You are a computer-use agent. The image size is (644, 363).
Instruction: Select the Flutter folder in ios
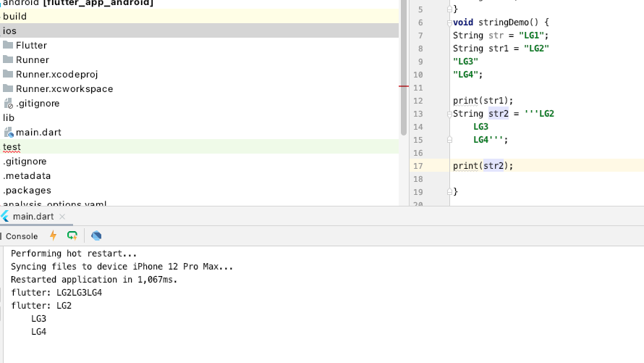pyautogui.click(x=31, y=45)
